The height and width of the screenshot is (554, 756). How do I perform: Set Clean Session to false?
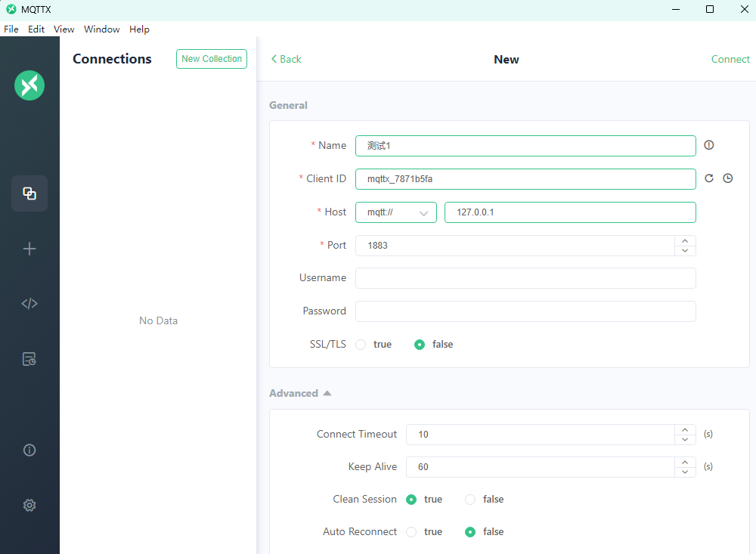point(470,500)
